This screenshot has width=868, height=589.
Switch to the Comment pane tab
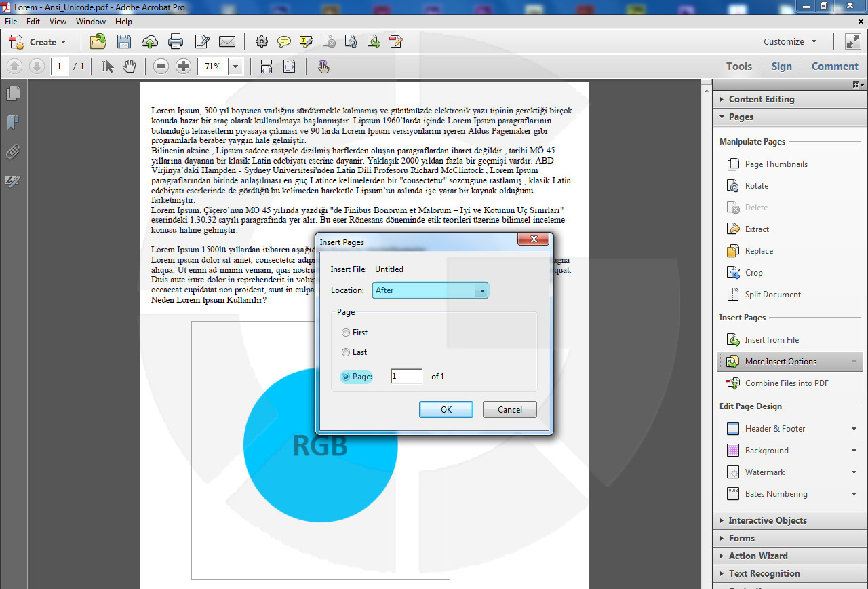[x=835, y=66]
